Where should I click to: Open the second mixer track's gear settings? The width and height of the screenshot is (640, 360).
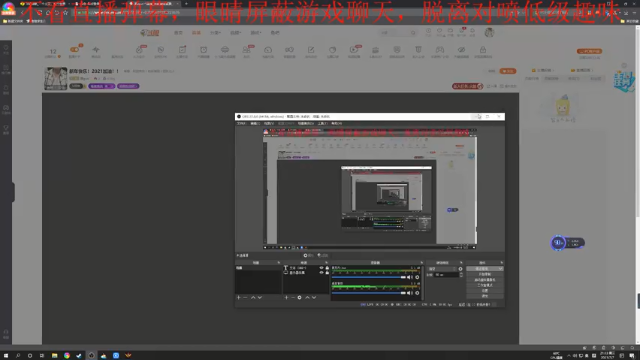(417, 293)
